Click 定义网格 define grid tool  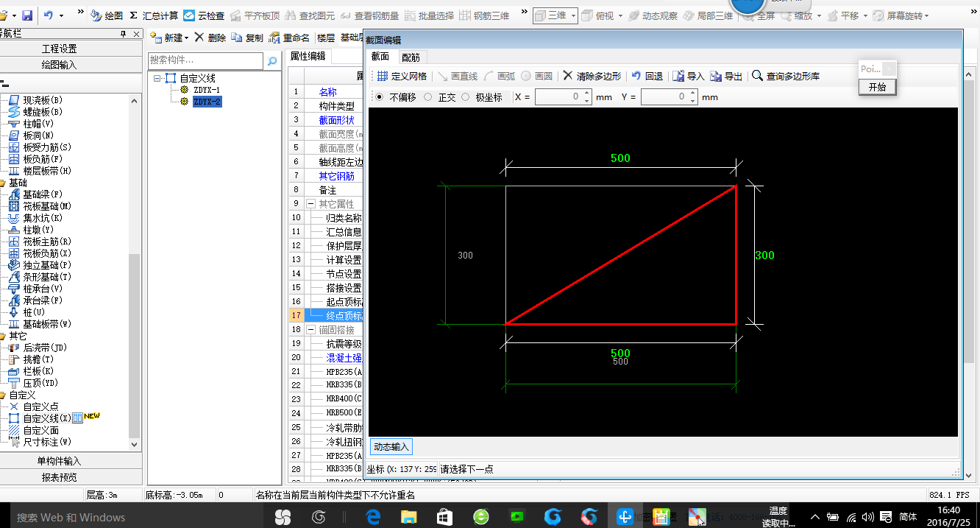coord(402,76)
